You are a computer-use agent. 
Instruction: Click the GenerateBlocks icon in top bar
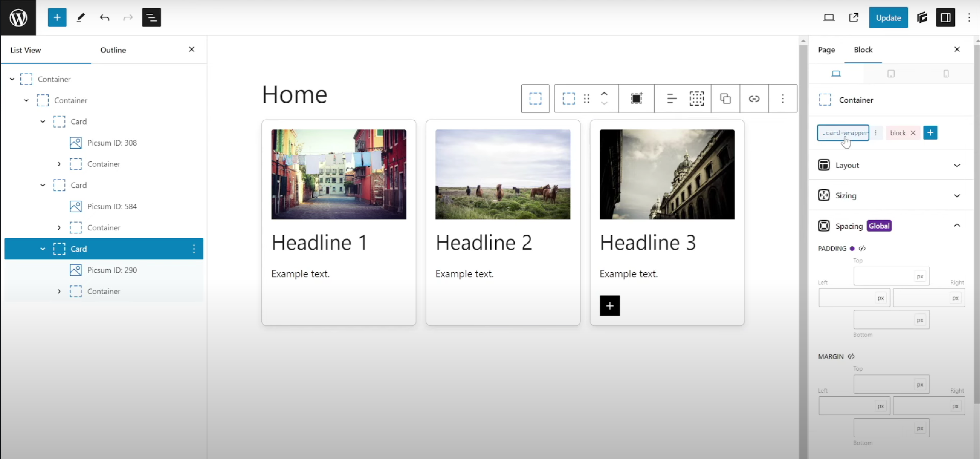click(x=922, y=18)
